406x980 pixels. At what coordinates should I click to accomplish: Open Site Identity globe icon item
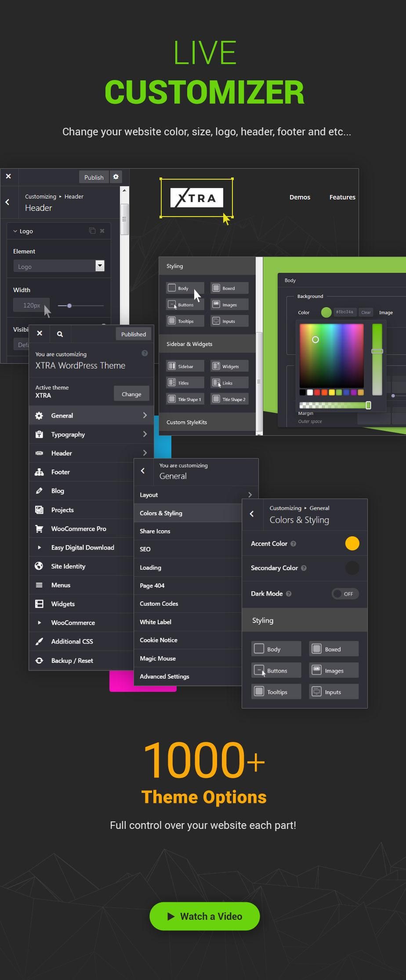pos(39,566)
